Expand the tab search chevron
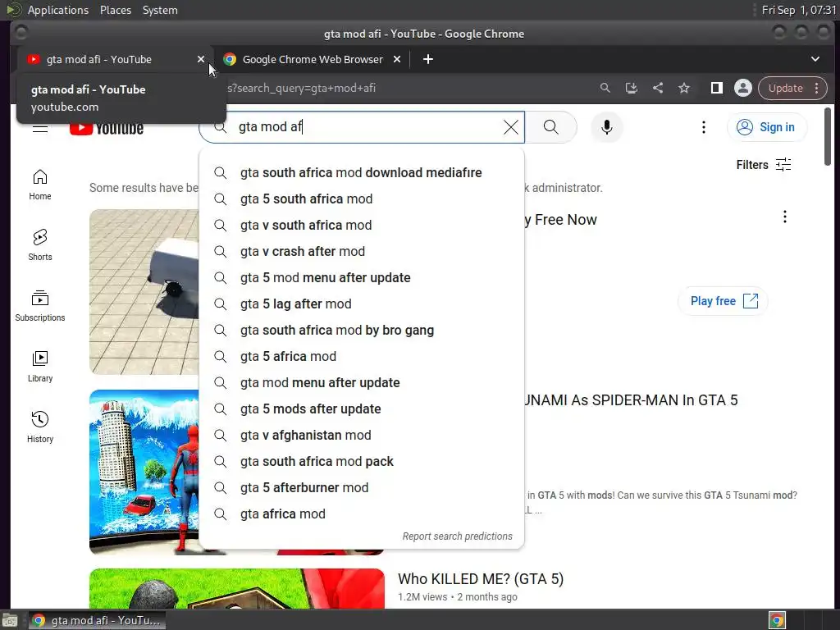 click(x=815, y=59)
